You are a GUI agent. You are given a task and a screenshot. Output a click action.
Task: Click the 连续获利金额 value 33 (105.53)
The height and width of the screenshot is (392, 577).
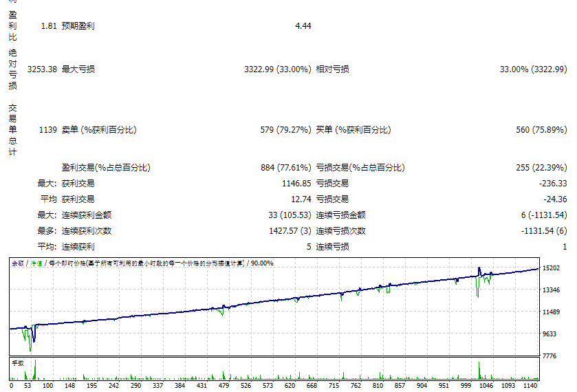290,215
